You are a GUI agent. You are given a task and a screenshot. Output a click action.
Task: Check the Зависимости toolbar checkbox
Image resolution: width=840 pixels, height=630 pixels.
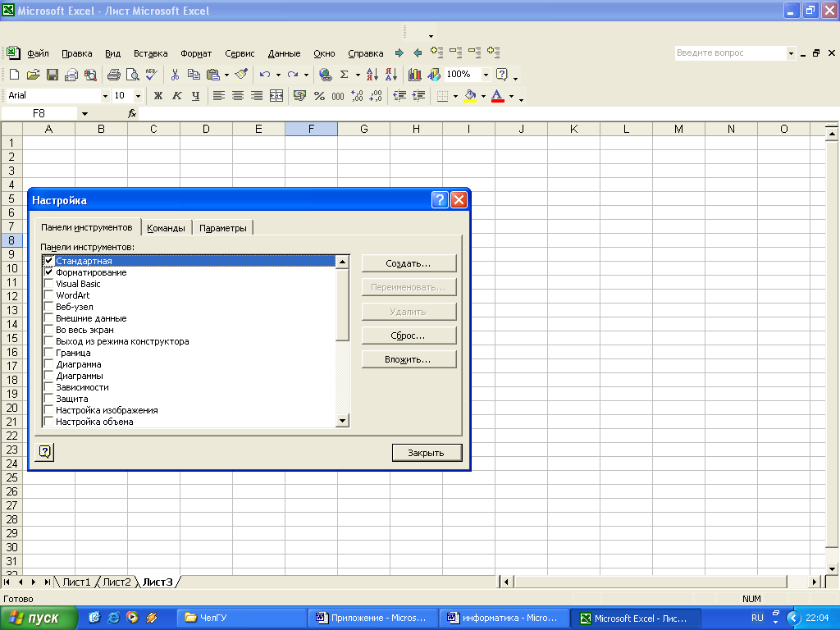(48, 387)
